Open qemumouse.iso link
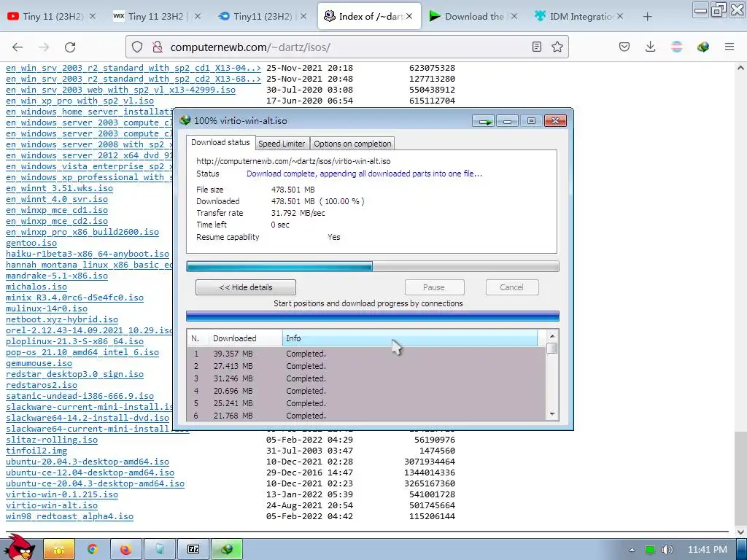This screenshot has height=560, width=747. (39, 363)
